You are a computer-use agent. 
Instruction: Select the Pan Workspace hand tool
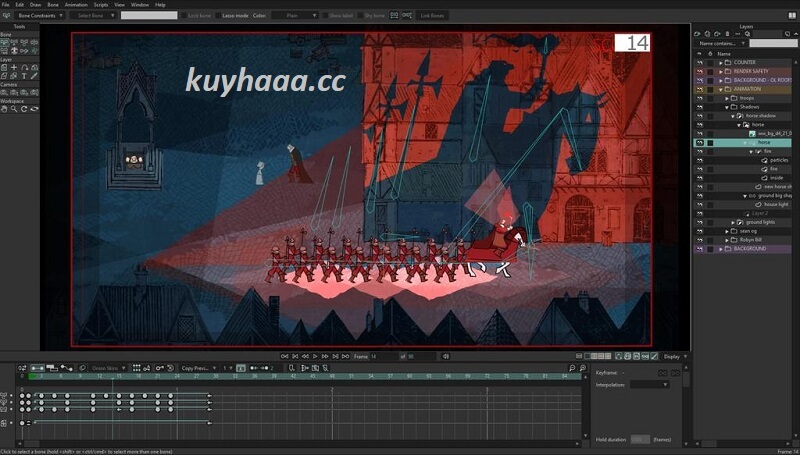(x=5, y=109)
